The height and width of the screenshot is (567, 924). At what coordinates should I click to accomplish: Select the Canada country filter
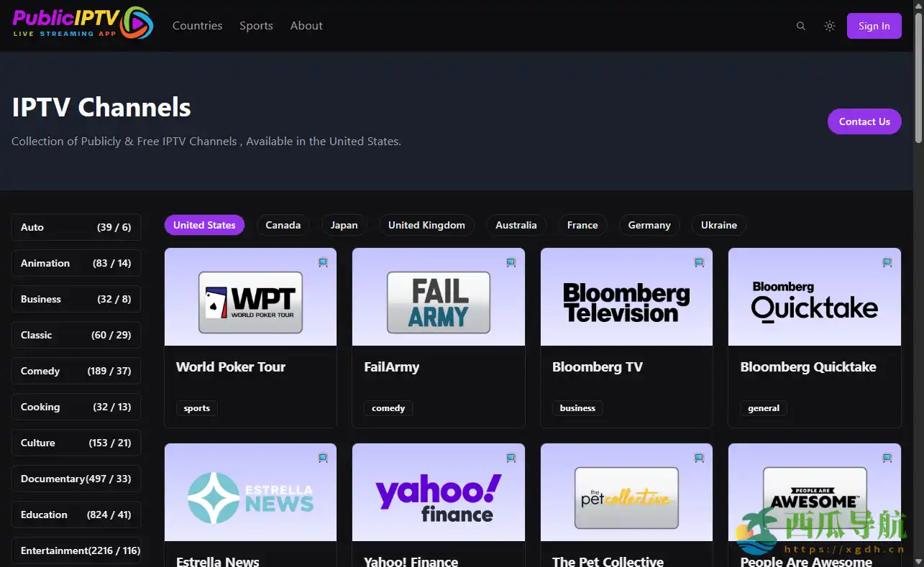click(283, 225)
